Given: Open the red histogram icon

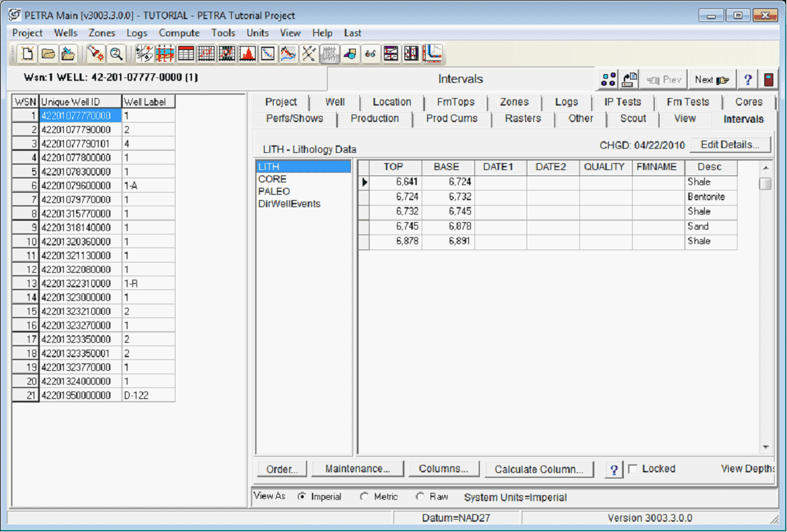Looking at the screenshot, I should click(x=247, y=53).
